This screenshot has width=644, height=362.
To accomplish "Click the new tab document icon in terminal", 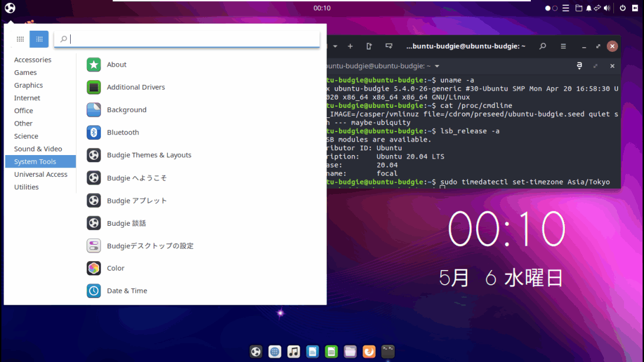I will click(x=369, y=47).
